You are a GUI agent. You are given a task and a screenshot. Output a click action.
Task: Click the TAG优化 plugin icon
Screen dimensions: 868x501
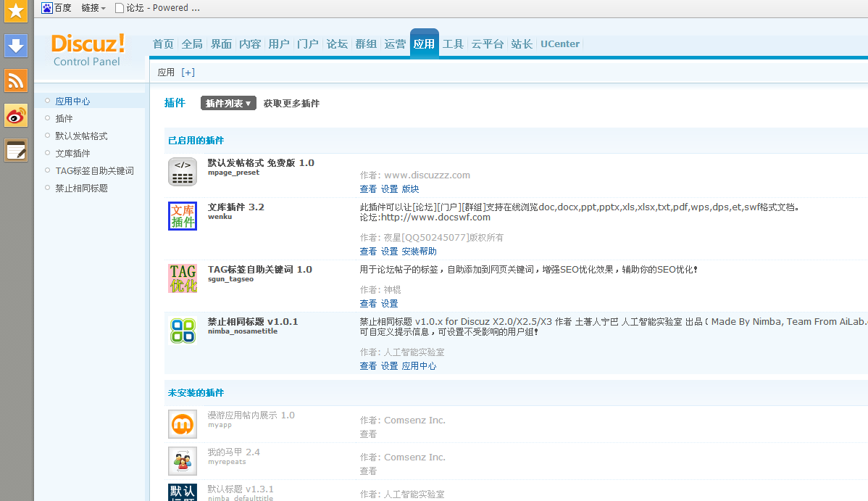pyautogui.click(x=183, y=278)
